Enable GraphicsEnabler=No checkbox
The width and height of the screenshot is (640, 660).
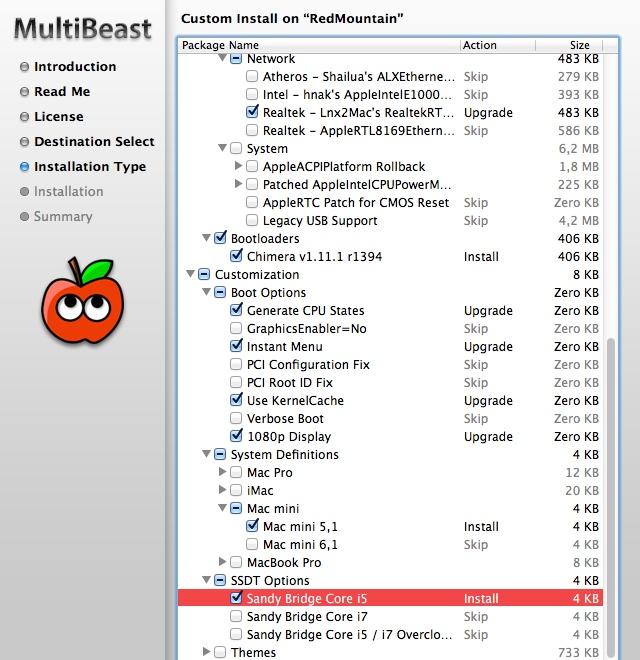236,328
